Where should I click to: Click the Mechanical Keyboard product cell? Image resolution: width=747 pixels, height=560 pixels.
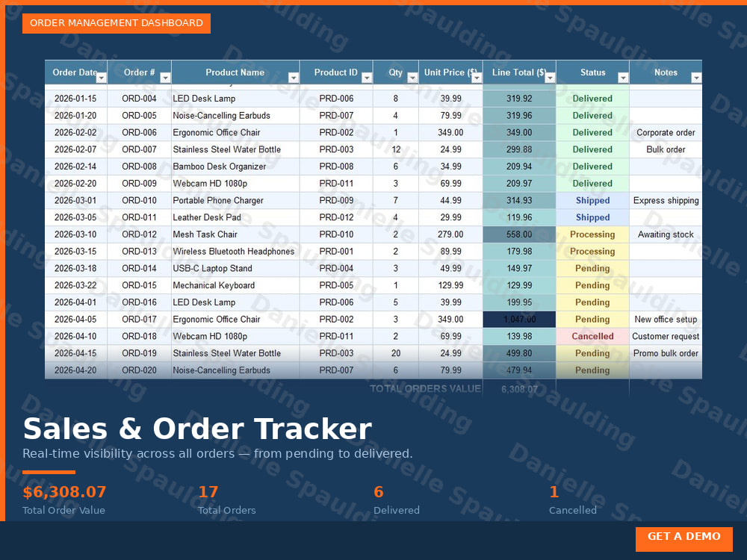tap(235, 286)
